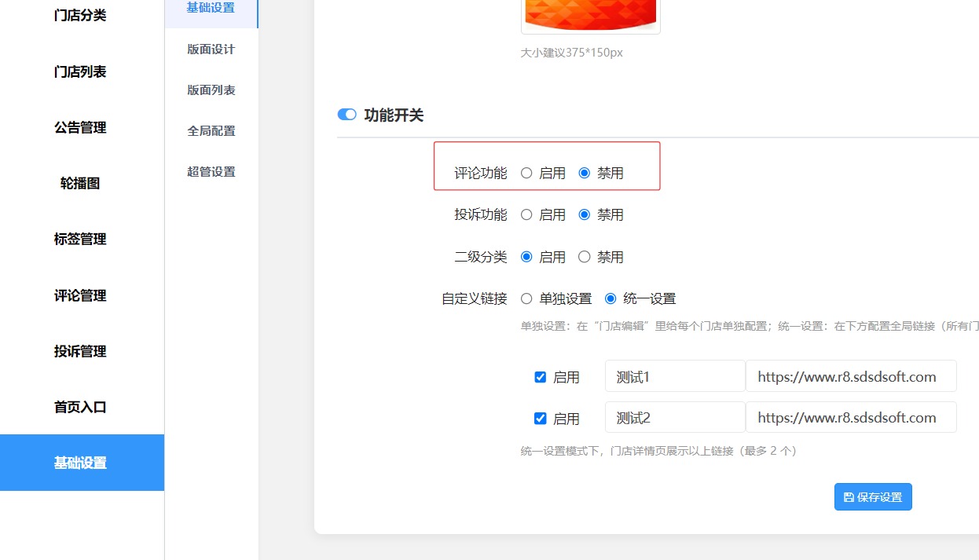
Task: Enable 评论功能 with the 启用 radio
Action: pyautogui.click(x=526, y=173)
